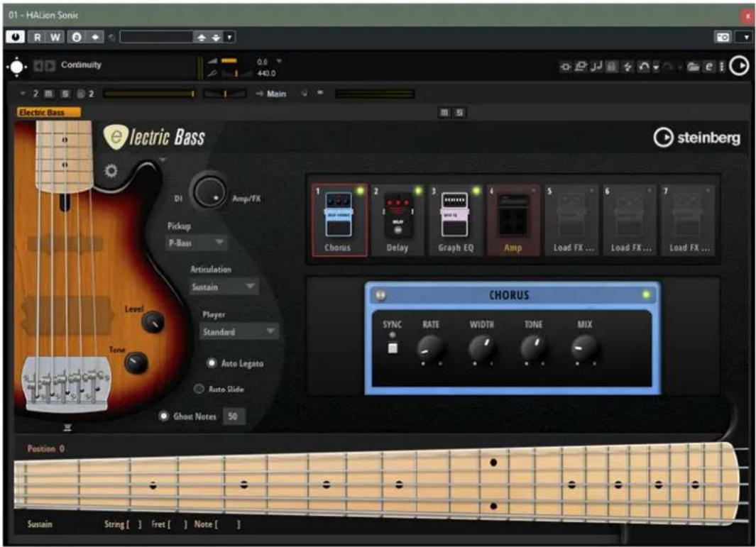756x547 pixels.
Task: Load the previous preset with up arrow
Action: [202, 37]
